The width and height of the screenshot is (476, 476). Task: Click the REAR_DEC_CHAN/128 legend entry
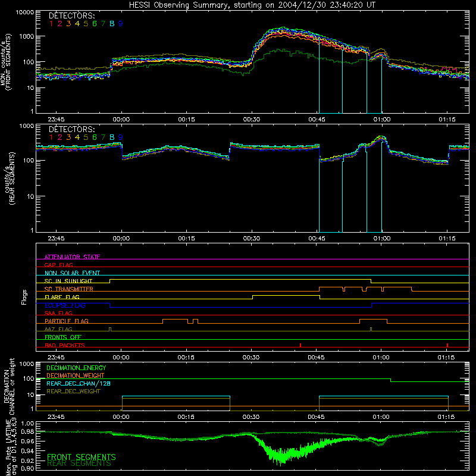pyautogui.click(x=79, y=384)
